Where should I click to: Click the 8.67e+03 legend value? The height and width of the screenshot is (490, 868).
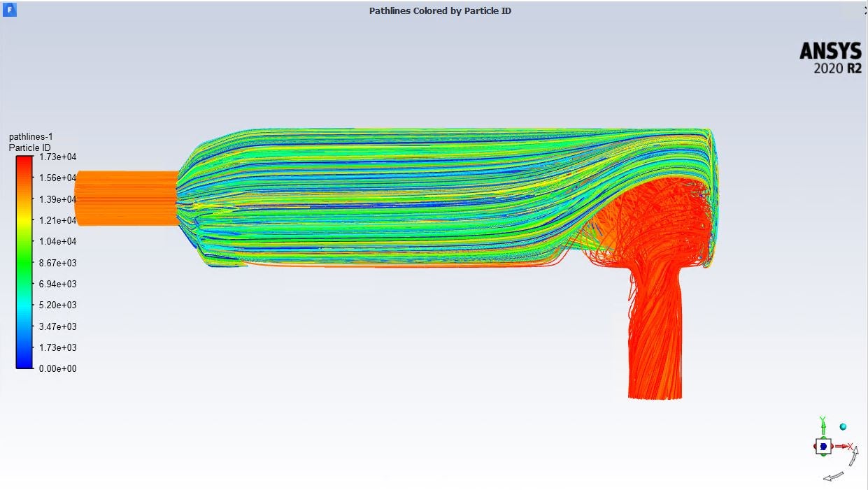[58, 263]
